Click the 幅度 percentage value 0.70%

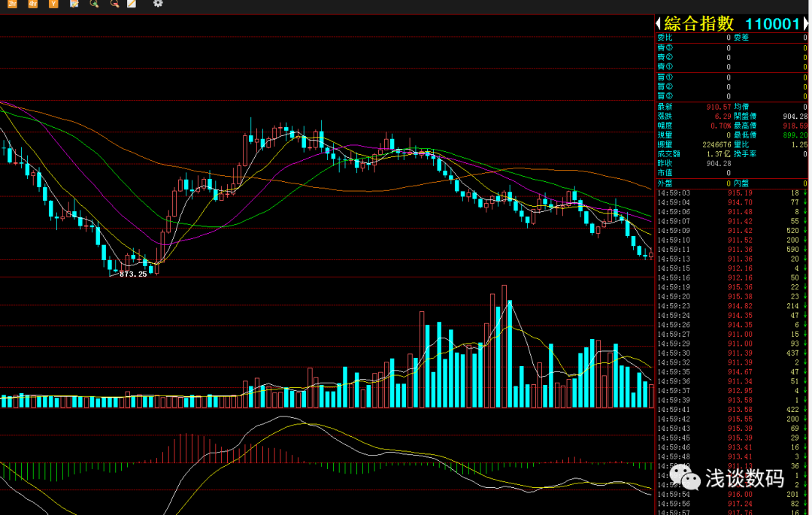click(x=721, y=126)
